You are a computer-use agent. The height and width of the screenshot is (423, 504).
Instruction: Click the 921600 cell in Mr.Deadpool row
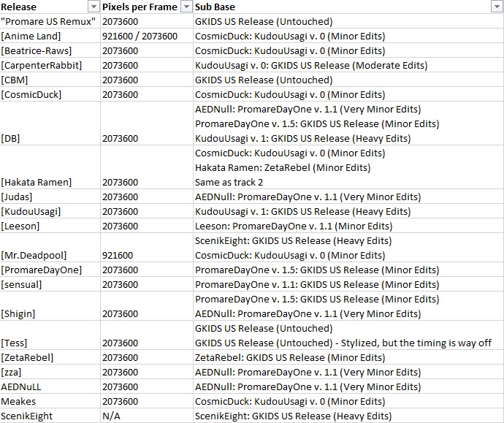(147, 248)
